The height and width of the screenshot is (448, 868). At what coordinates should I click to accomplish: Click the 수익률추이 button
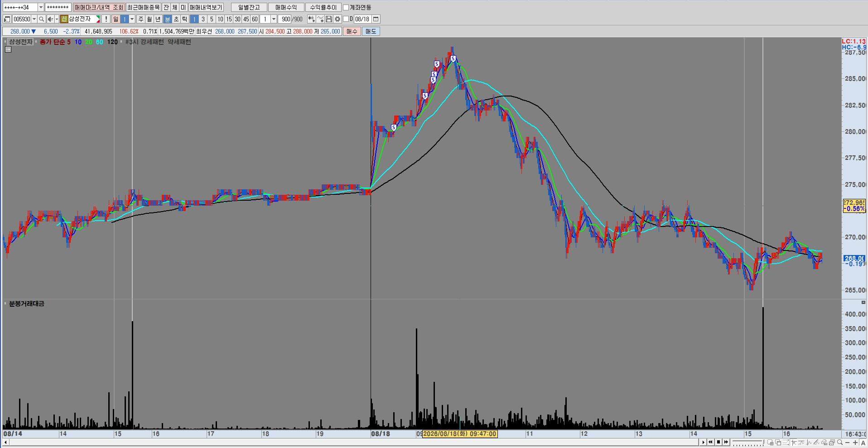click(323, 7)
